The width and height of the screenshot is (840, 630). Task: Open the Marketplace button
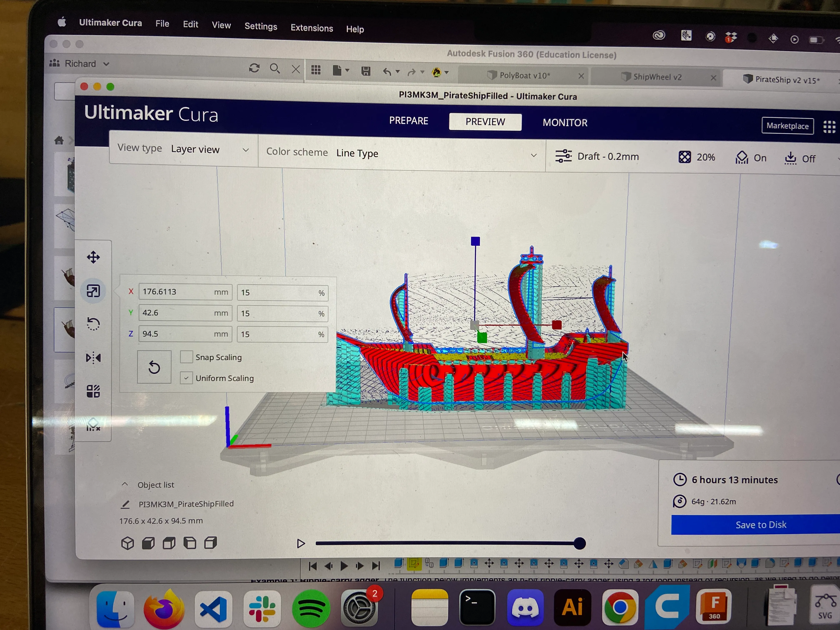coord(787,126)
